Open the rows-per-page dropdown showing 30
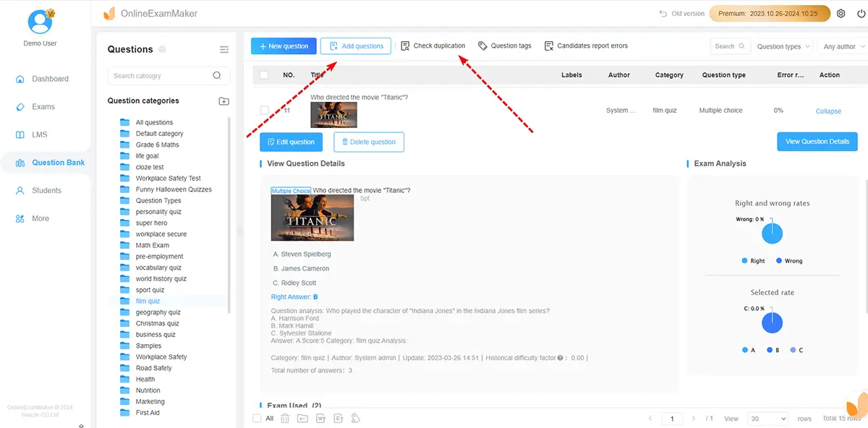Viewport: 868px width, 428px height. (x=768, y=419)
